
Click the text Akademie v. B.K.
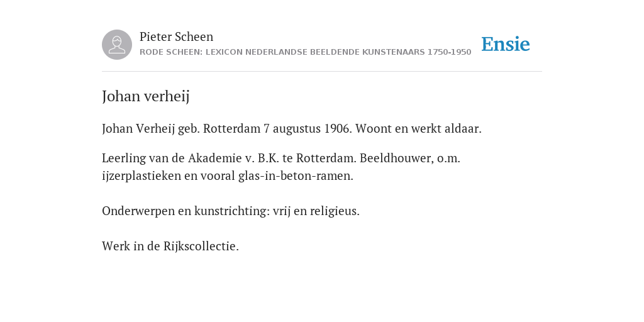[233, 158]
